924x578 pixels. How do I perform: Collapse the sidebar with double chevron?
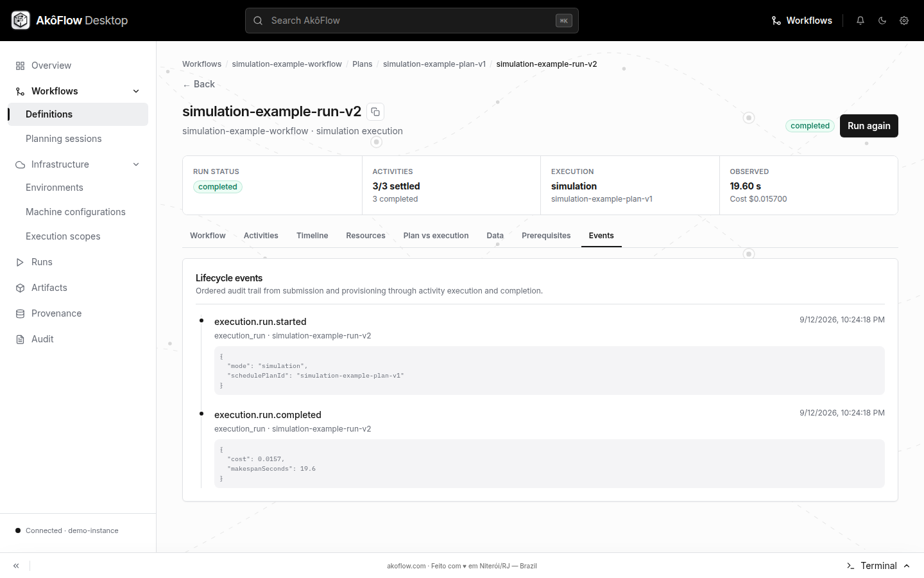(x=16, y=566)
